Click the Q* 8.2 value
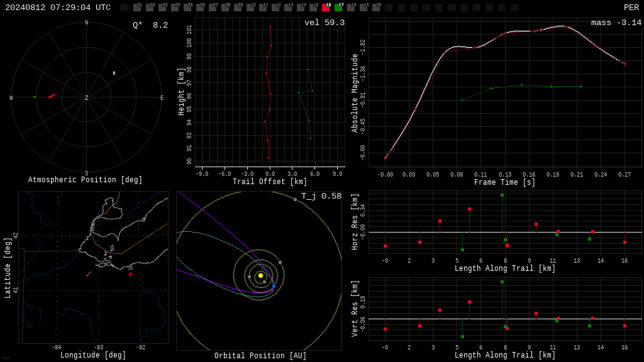Image resolution: width=644 pixels, height=362 pixels. tap(150, 25)
